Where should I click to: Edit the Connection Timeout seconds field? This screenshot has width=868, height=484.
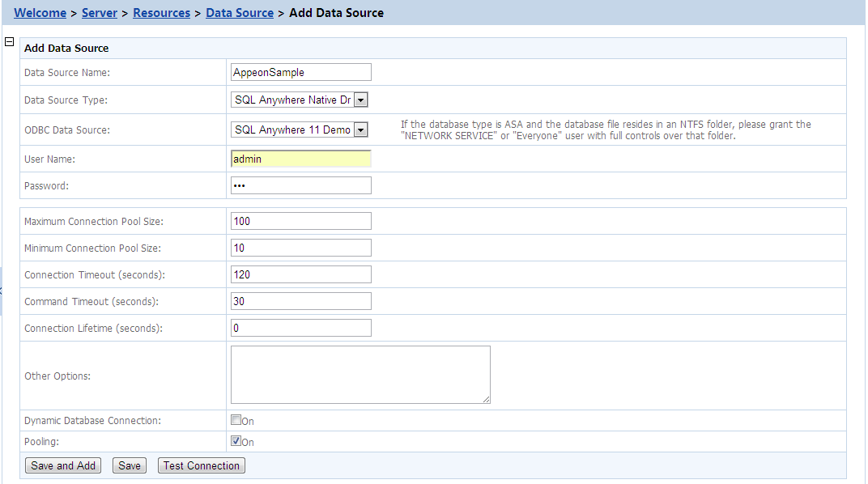pos(300,274)
